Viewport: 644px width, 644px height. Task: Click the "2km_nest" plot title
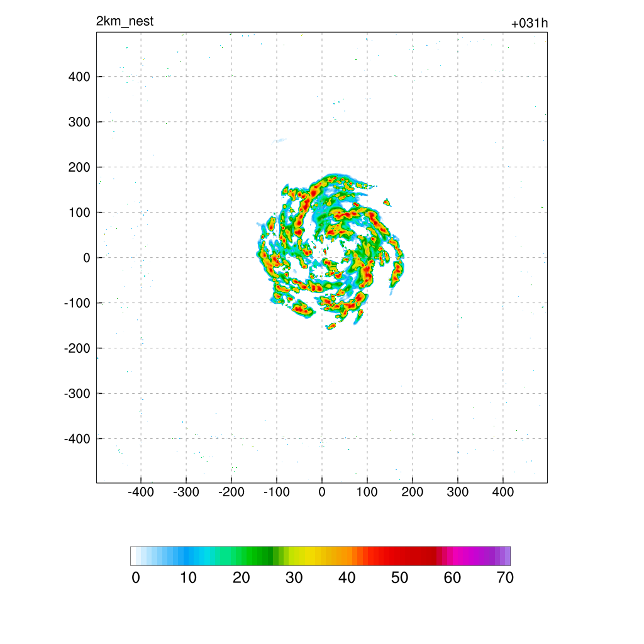point(125,21)
